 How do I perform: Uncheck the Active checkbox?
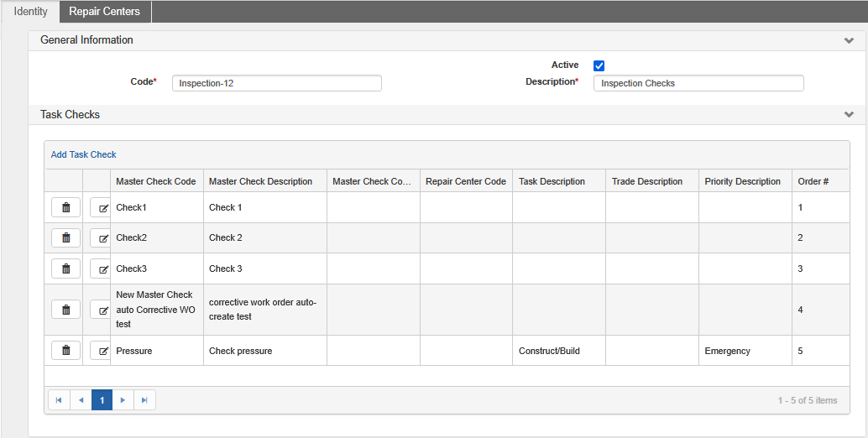(x=599, y=65)
